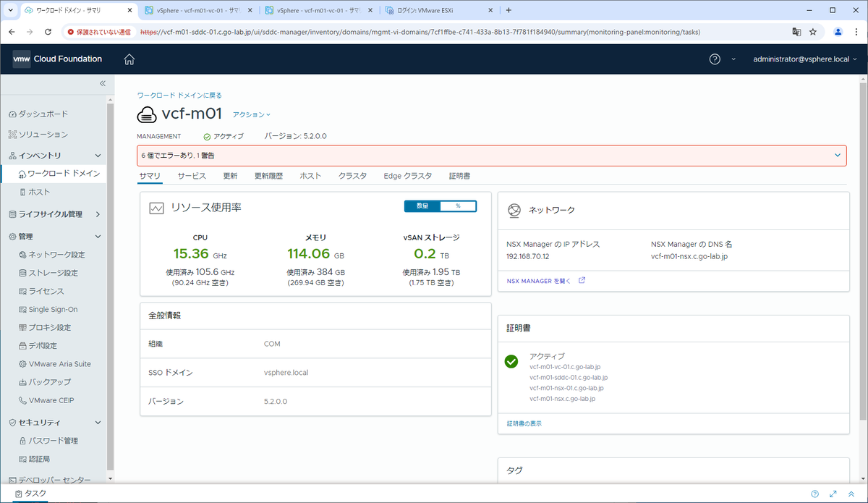Click the network globe icon
The width and height of the screenshot is (868, 503).
click(514, 210)
